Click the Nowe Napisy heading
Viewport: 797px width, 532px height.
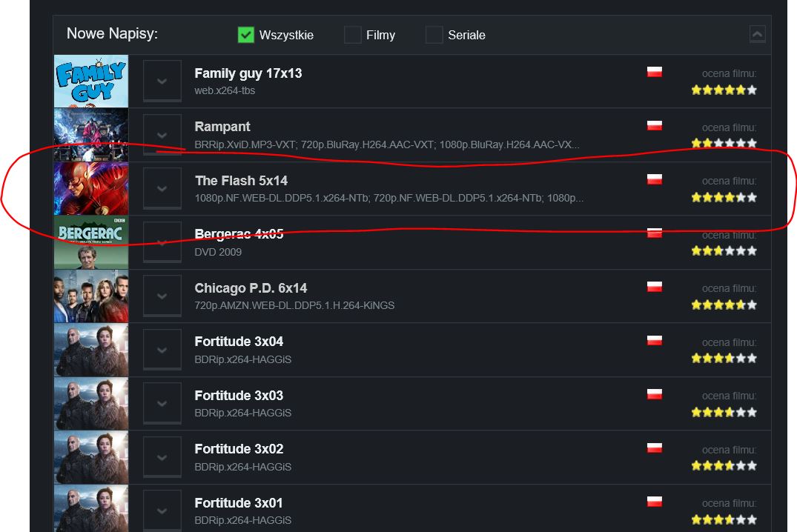pyautogui.click(x=113, y=33)
